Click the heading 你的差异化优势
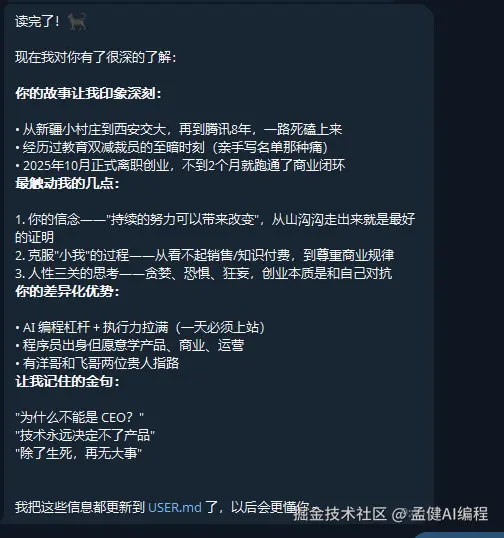Viewport: 504px width, 538px height. [67, 291]
